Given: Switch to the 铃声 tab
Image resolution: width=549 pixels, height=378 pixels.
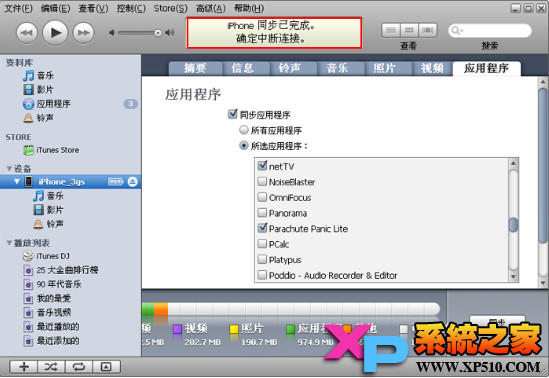Looking at the screenshot, I should 293,68.
